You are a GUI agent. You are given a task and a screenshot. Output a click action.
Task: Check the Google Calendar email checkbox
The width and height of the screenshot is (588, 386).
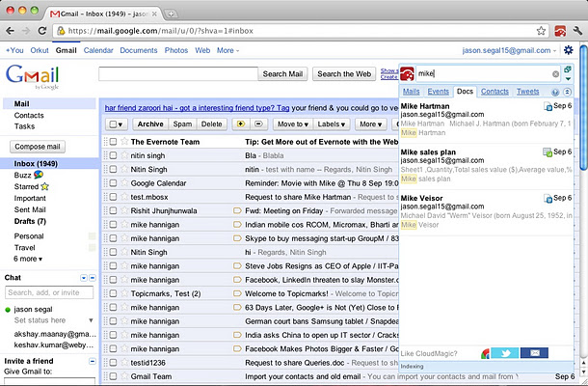pos(113,183)
